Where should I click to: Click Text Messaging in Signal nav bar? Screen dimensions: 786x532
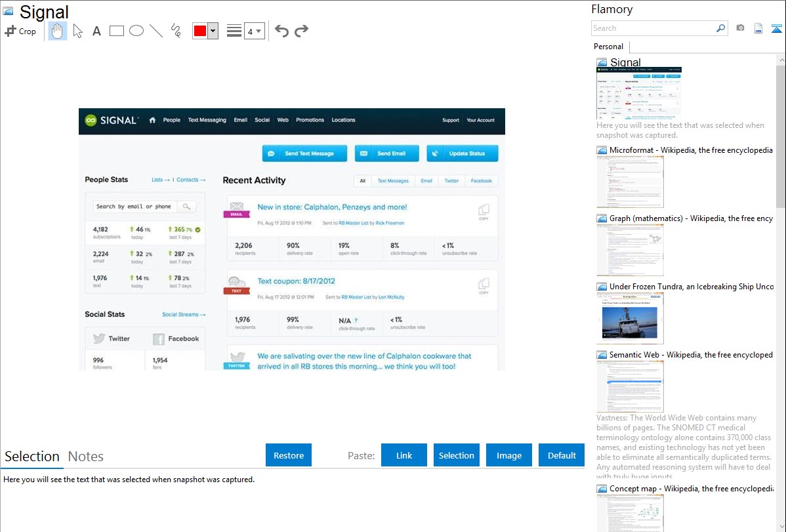coord(207,120)
